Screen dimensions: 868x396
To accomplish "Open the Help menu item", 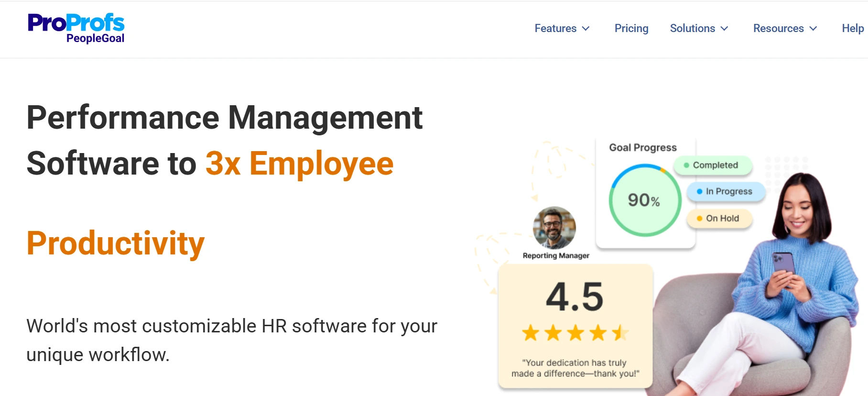I will (x=853, y=29).
